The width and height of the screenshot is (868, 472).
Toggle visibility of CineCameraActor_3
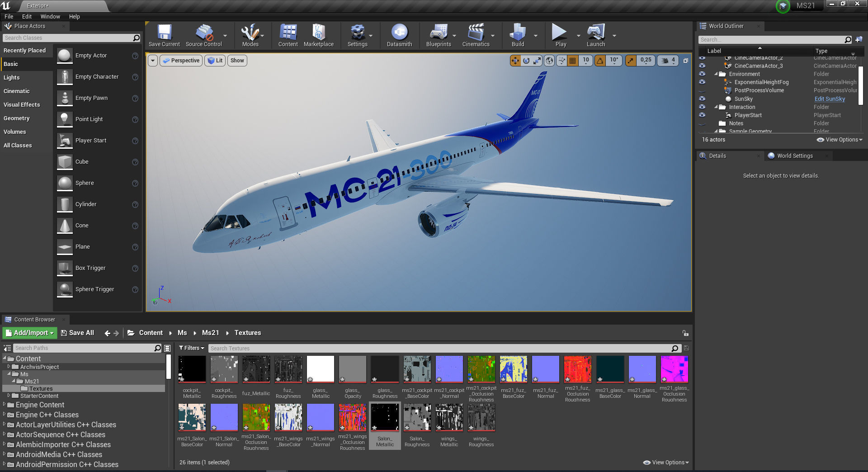pos(702,66)
